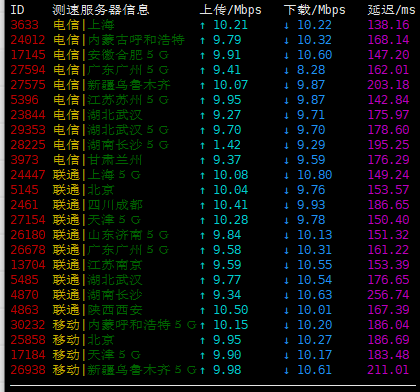
Task: Click the upload arrow in row 26938
Action: [202, 370]
